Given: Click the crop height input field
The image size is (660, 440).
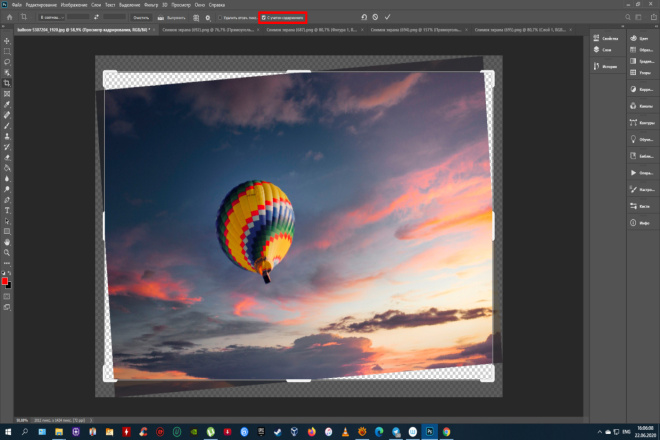Looking at the screenshot, I should tap(114, 17).
